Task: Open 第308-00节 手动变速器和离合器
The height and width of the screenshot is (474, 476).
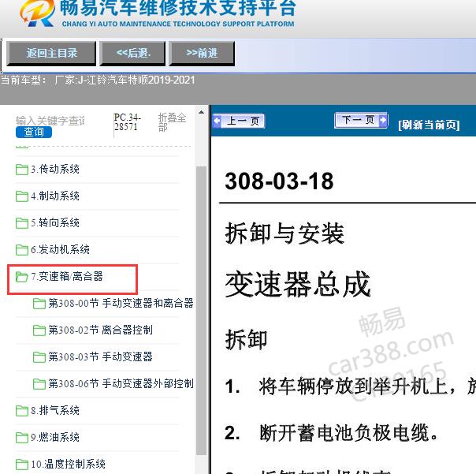Action: pos(121,303)
